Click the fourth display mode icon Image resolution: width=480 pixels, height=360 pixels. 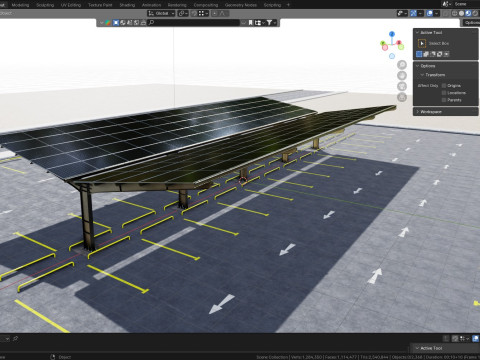point(136,23)
